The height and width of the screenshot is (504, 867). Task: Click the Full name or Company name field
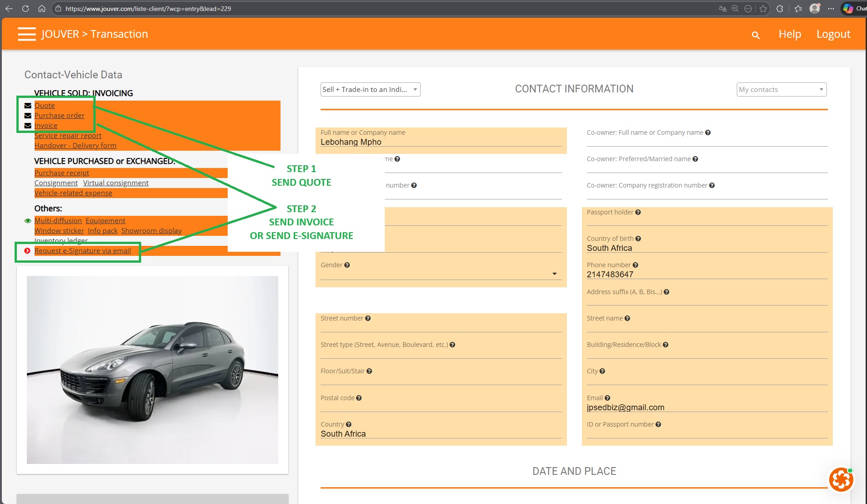click(440, 142)
